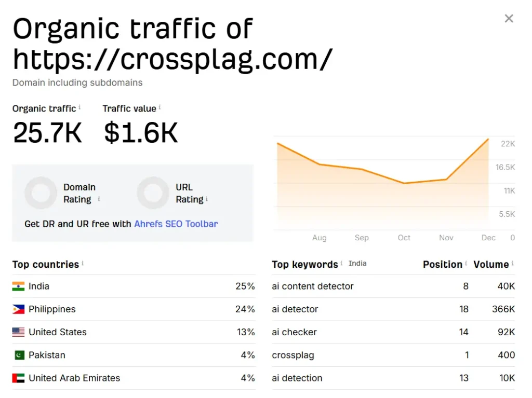Click the Top countries info icon
The height and width of the screenshot is (398, 532).
83,264
